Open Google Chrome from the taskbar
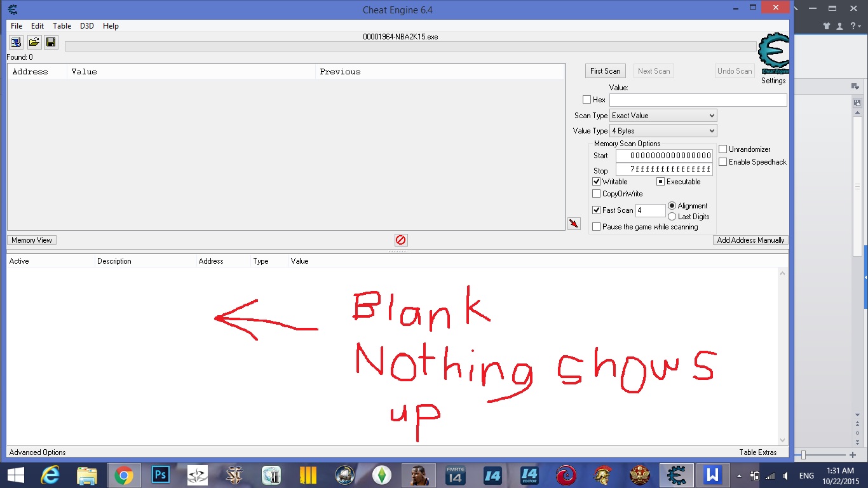The image size is (868, 488). (124, 475)
